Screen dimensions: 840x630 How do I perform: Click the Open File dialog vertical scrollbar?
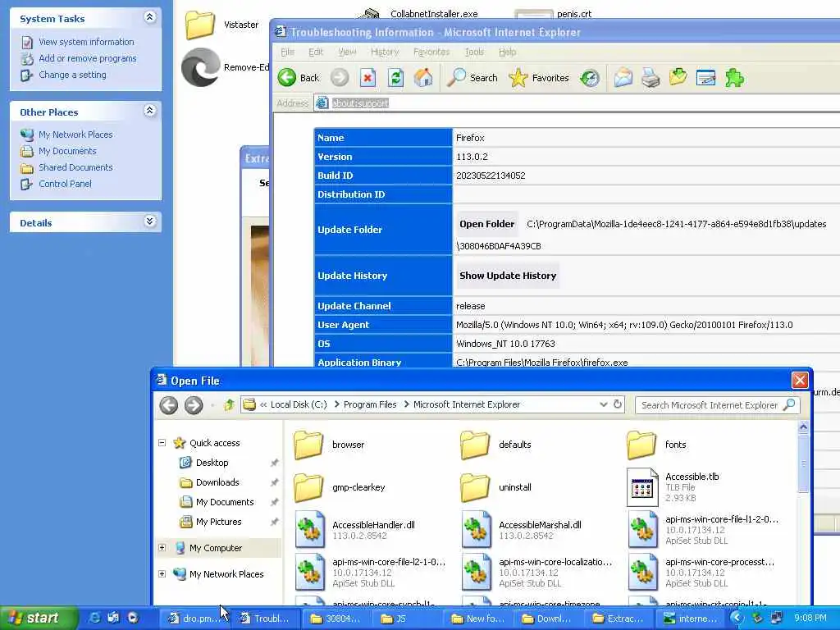(x=803, y=463)
